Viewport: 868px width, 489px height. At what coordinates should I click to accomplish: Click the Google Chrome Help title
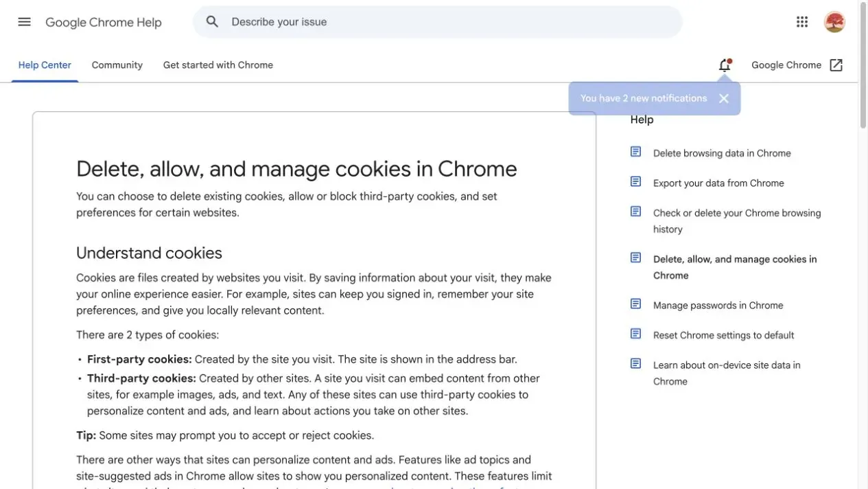104,22
